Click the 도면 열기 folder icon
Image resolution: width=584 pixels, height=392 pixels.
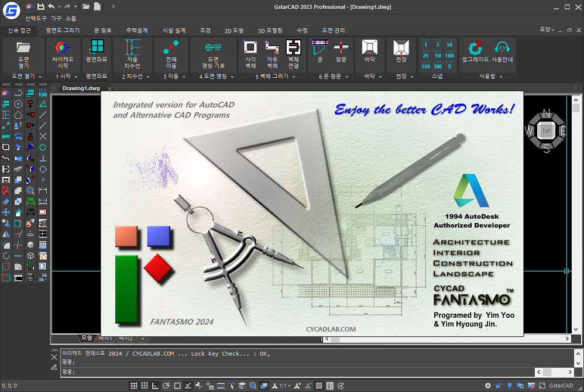coord(23,47)
